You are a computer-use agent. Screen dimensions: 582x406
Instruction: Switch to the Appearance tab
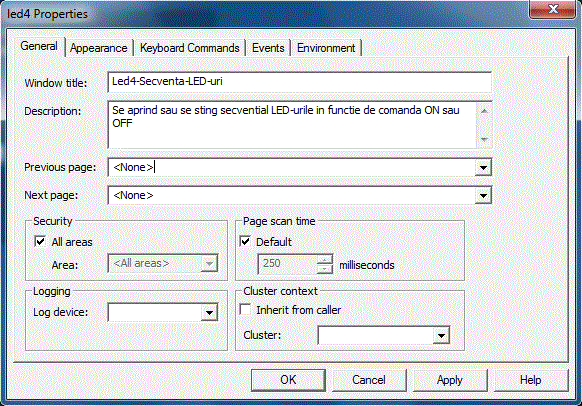coord(98,48)
